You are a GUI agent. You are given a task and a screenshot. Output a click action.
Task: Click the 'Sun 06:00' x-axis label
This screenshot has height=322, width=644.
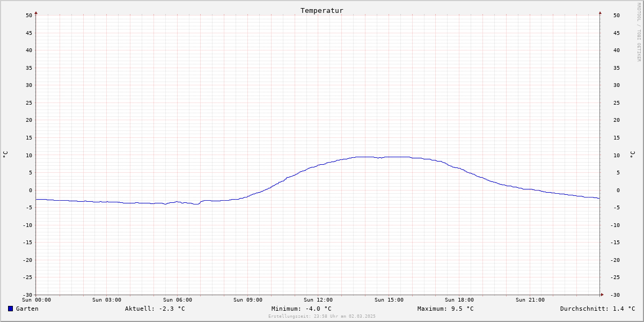[178, 300]
